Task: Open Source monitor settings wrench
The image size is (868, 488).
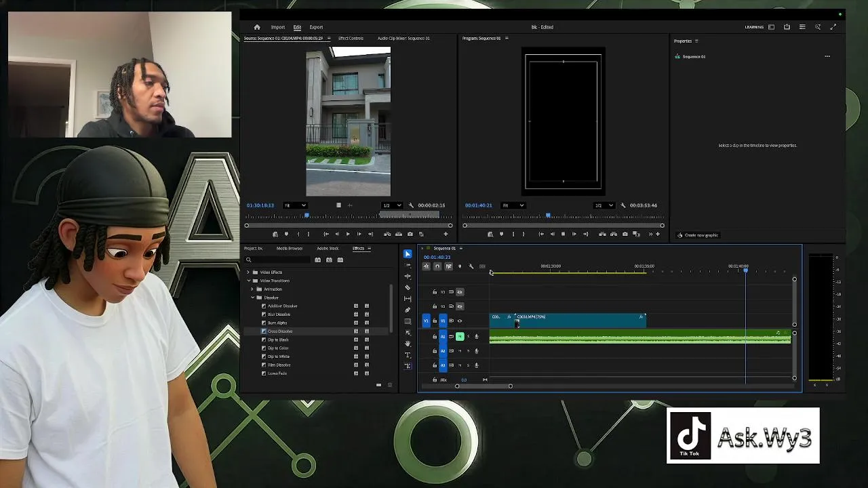Action: coord(411,205)
